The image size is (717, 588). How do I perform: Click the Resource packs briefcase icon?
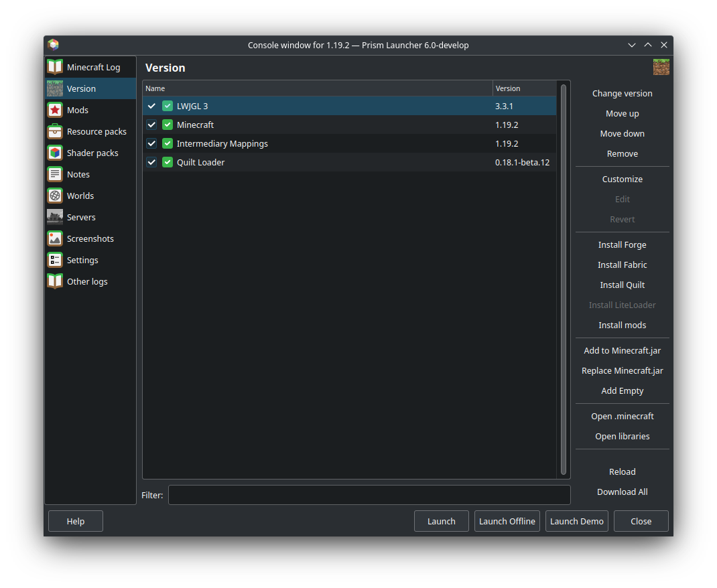click(x=55, y=131)
